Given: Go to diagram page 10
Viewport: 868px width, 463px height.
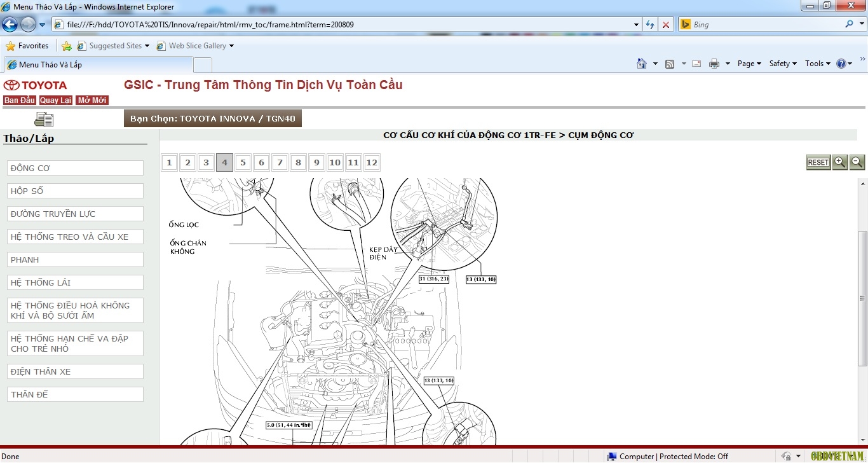Looking at the screenshot, I should click(x=335, y=163).
